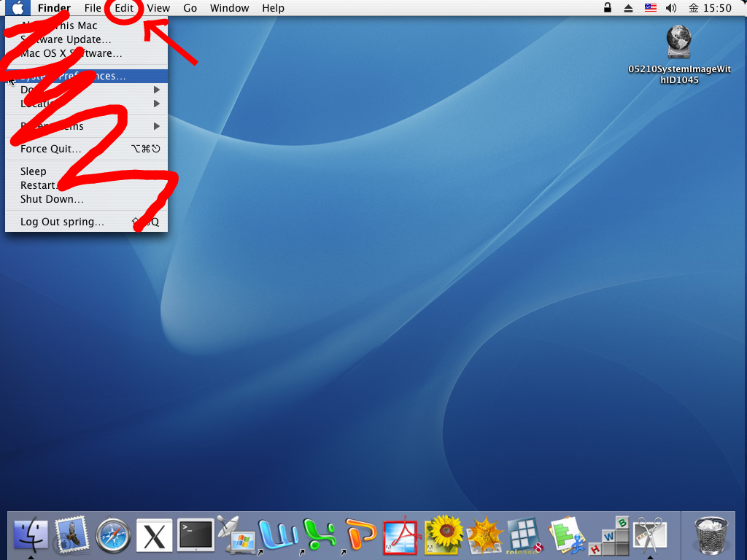Open the X11 application in dock

(154, 536)
